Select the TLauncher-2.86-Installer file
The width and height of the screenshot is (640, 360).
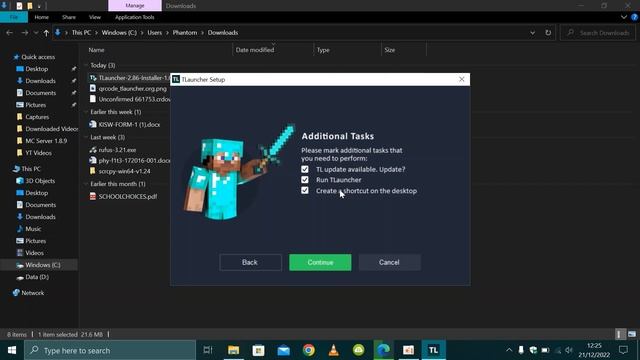pos(129,78)
